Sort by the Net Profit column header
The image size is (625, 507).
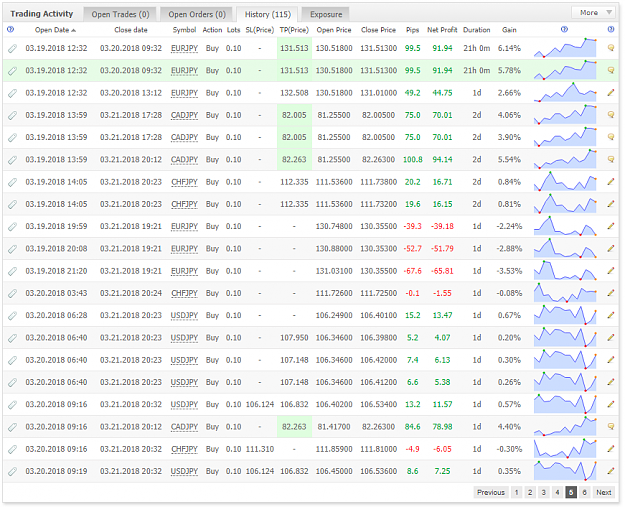point(442,30)
